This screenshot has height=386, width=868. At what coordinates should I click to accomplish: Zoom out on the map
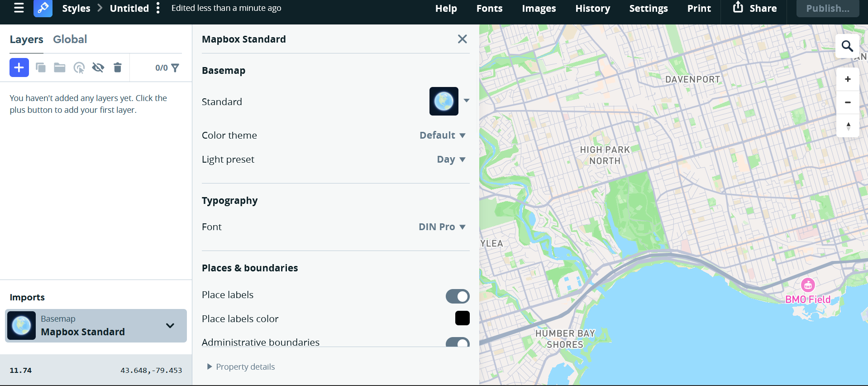pyautogui.click(x=848, y=102)
